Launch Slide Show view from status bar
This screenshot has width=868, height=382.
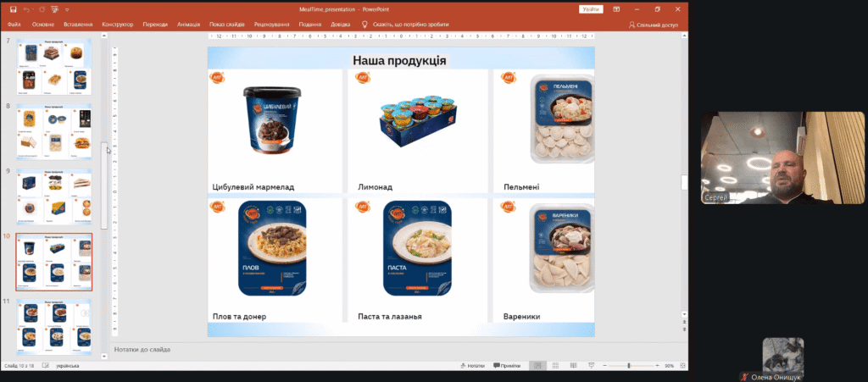[x=589, y=366]
